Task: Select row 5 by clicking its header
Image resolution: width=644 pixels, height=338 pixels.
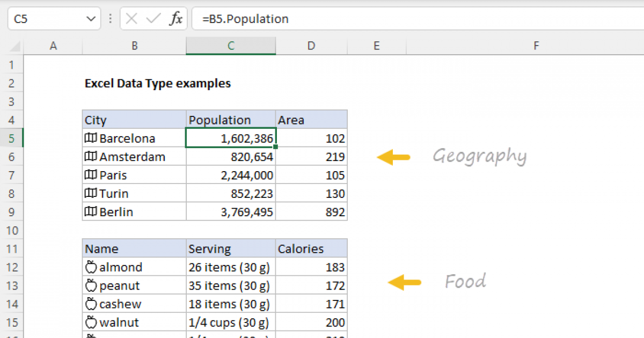Action: (12, 138)
